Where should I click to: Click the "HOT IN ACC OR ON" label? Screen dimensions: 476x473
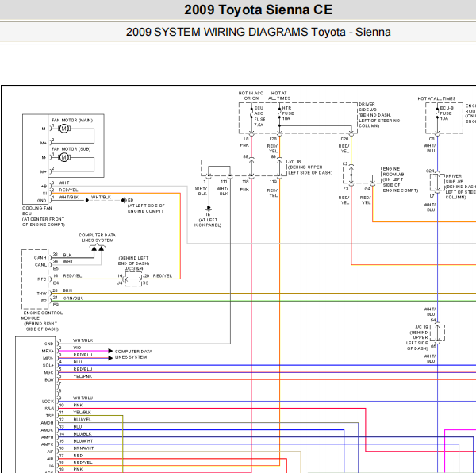251,96
